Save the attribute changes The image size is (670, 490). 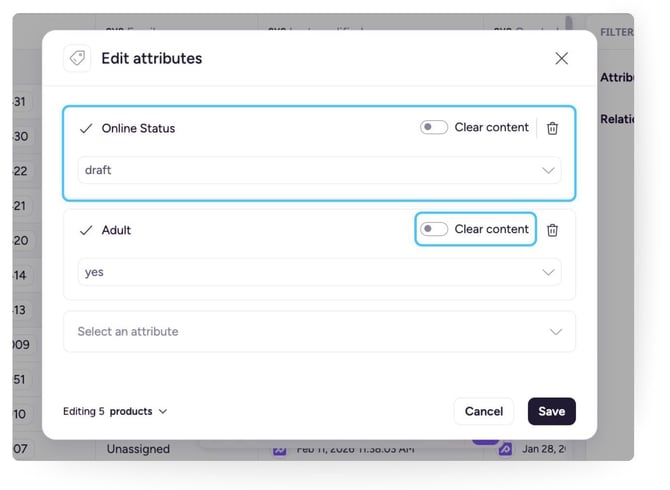(552, 411)
